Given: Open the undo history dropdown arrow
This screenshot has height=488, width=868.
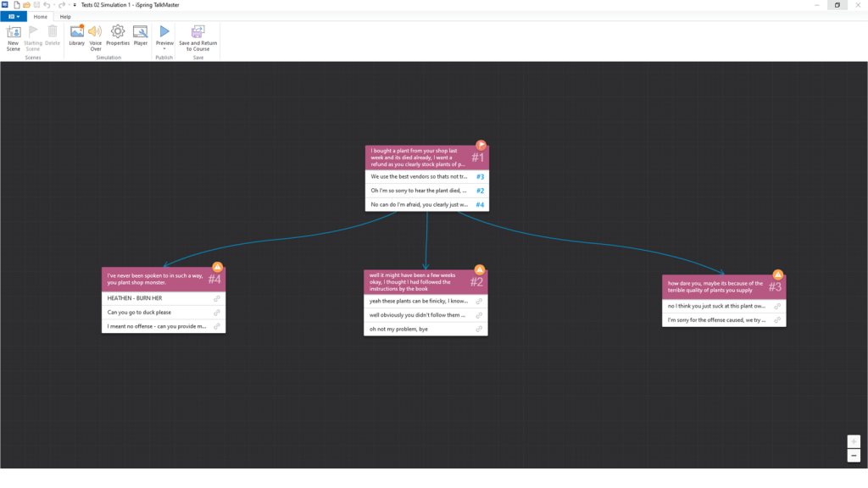Looking at the screenshot, I should click(53, 5).
